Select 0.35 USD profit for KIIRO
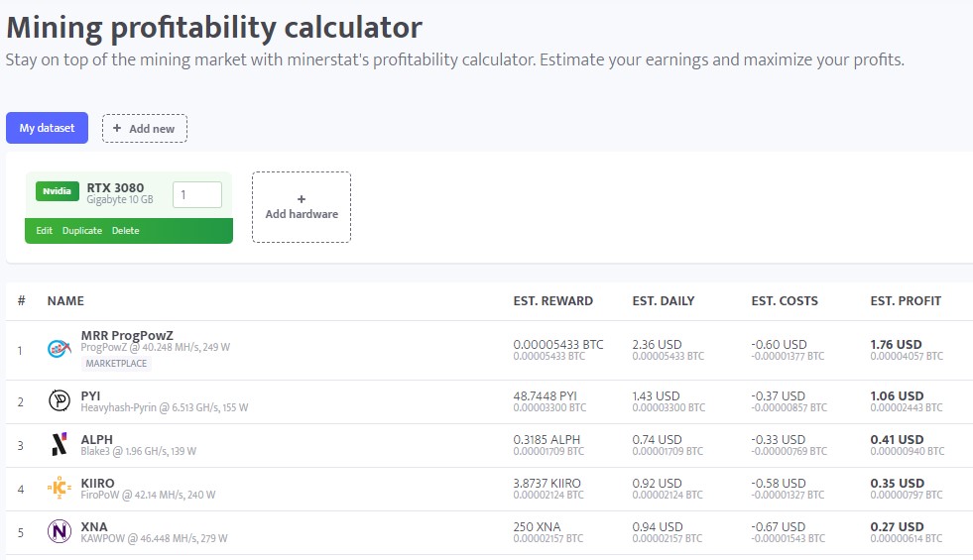The image size is (973, 560). tap(898, 483)
